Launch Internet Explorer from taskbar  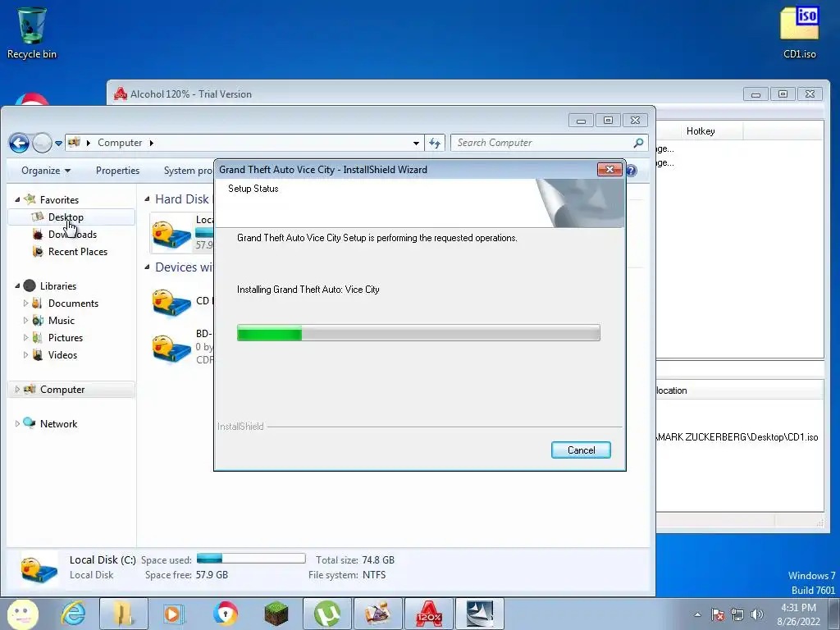[x=72, y=614]
